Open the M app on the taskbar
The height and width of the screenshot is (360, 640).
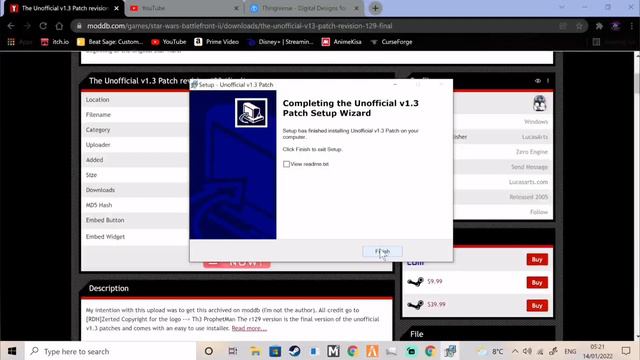point(333,351)
